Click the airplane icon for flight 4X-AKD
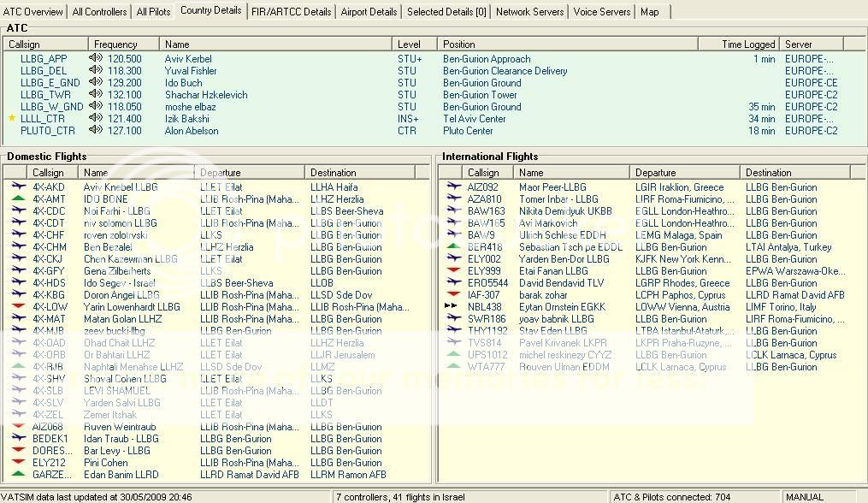This screenshot has height=503, width=868. point(17,187)
